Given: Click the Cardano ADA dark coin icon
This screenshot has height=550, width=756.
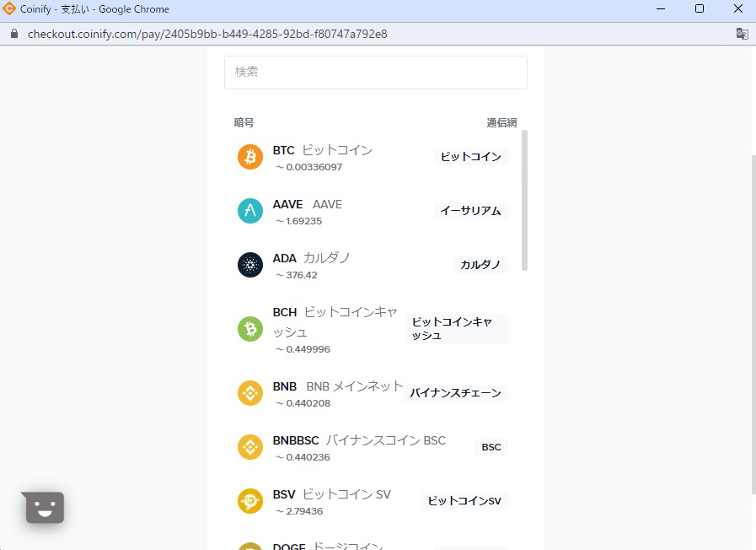Looking at the screenshot, I should tap(250, 265).
